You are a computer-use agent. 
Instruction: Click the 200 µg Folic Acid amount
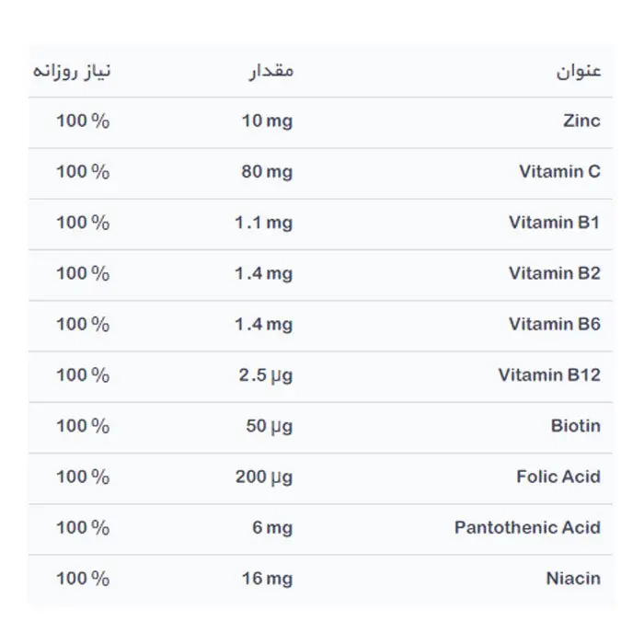click(264, 477)
